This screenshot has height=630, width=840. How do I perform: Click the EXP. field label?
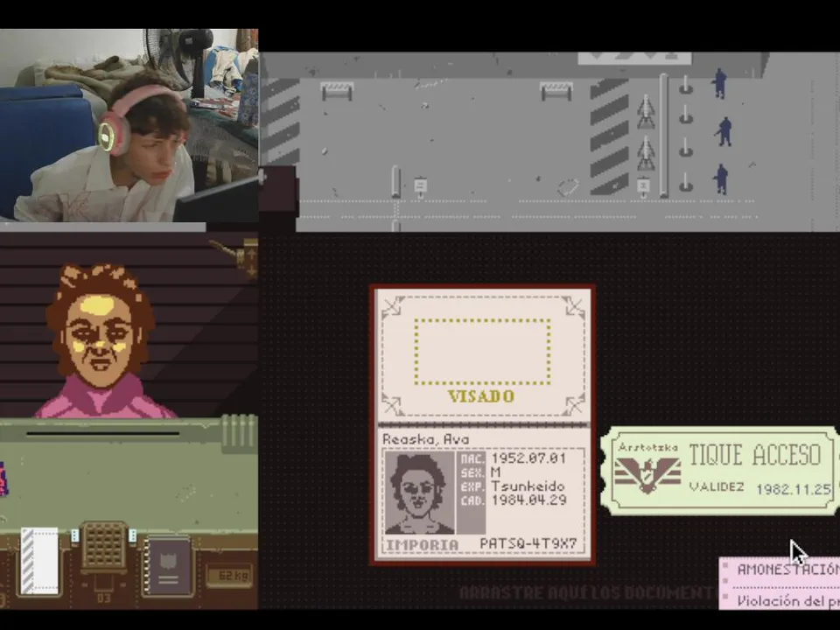click(x=472, y=487)
